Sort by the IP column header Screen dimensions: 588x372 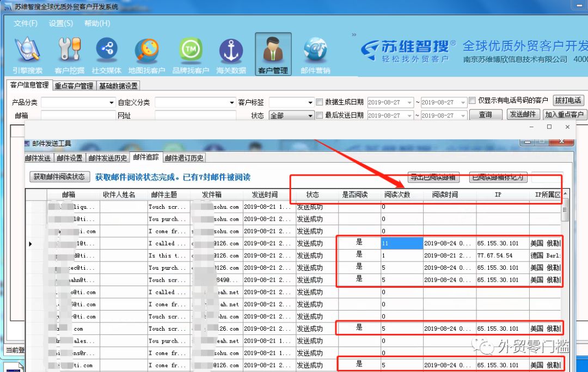pyautogui.click(x=503, y=194)
